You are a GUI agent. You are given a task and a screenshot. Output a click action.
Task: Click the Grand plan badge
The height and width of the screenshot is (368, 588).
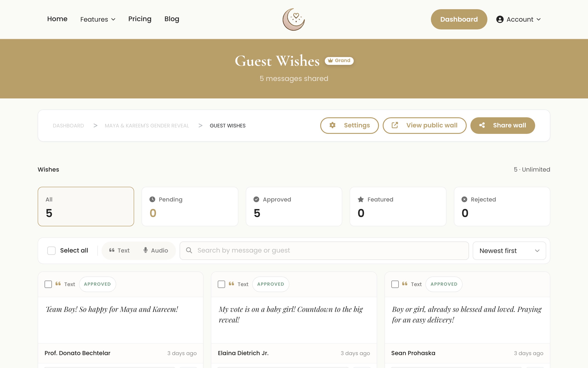339,60
